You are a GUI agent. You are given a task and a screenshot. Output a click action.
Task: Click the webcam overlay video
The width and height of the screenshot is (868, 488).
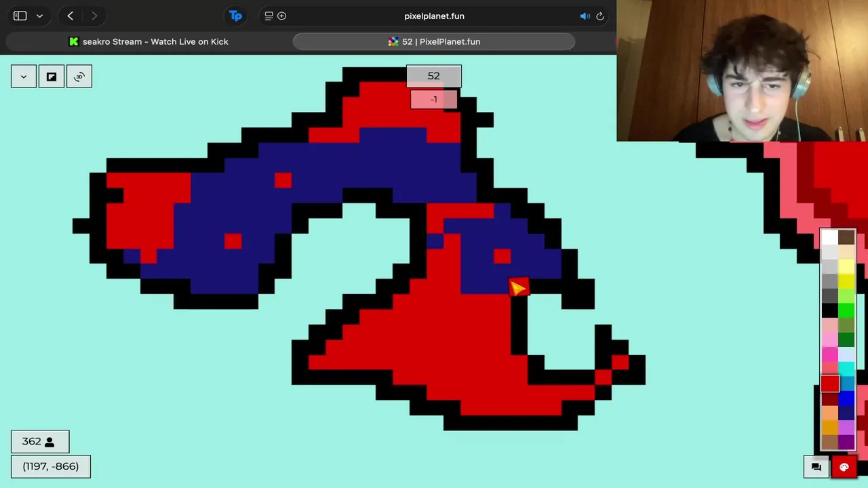[x=742, y=70]
